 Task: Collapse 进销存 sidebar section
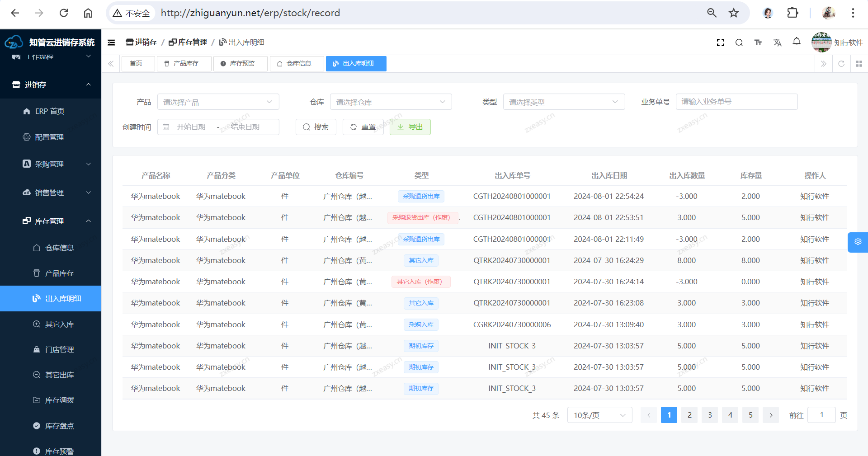click(51, 85)
